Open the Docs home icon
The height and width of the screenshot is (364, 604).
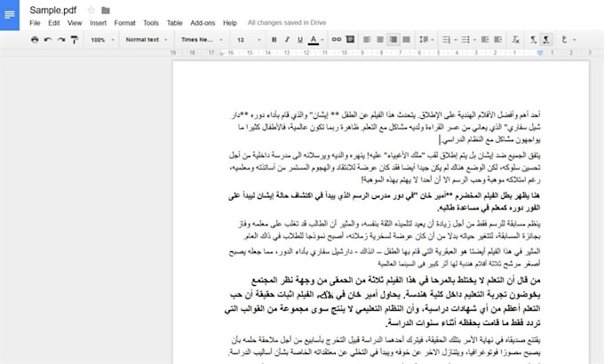tap(9, 14)
